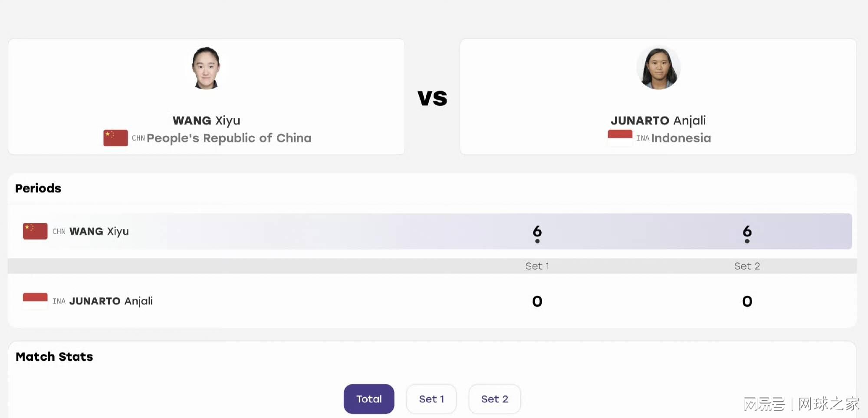
Task: Switch match stats to Set 1
Action: pyautogui.click(x=431, y=399)
